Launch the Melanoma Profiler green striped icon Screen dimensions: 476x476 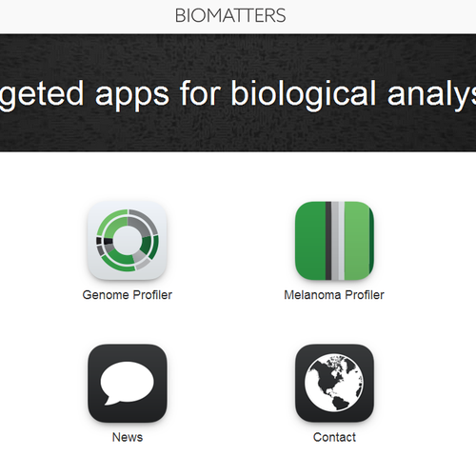(334, 241)
